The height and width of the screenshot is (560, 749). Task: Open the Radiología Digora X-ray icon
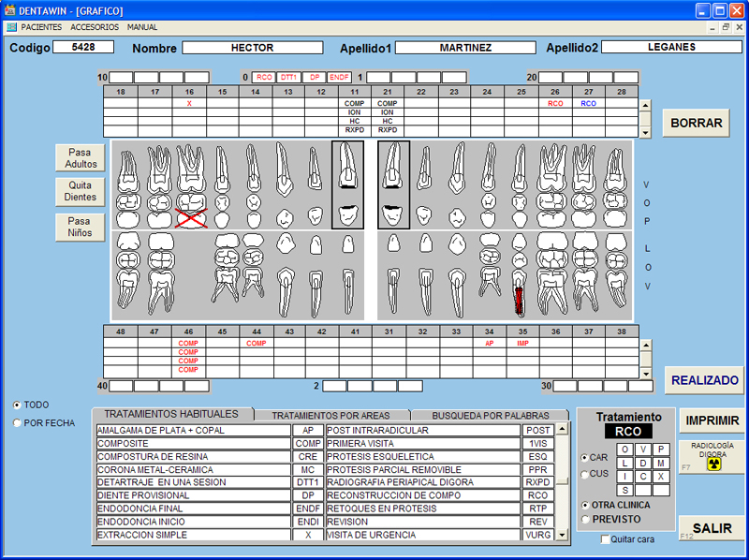point(713,463)
